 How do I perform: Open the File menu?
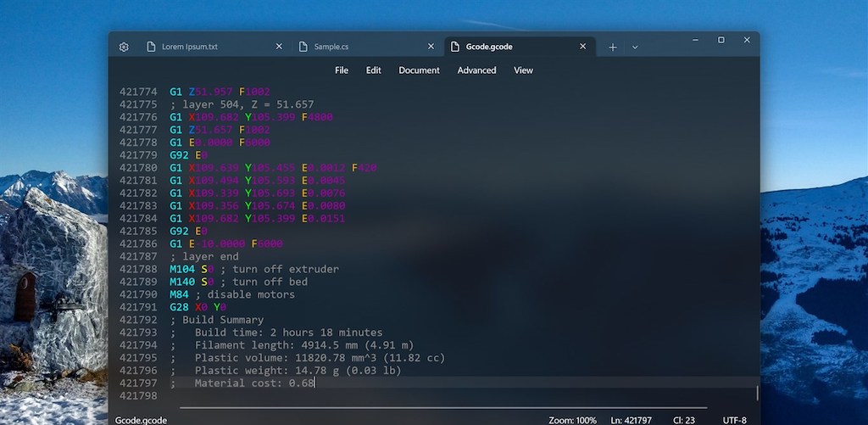[x=342, y=70]
